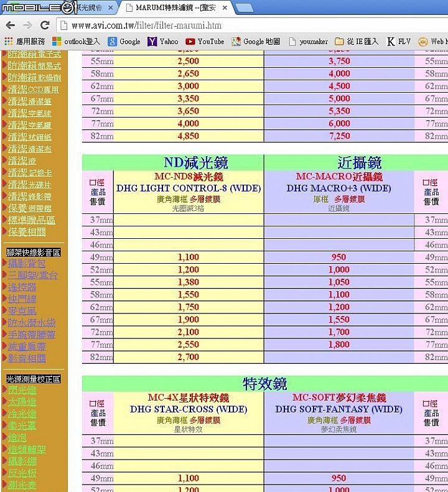
Task: Open the FLV bookmark
Action: tap(399, 42)
